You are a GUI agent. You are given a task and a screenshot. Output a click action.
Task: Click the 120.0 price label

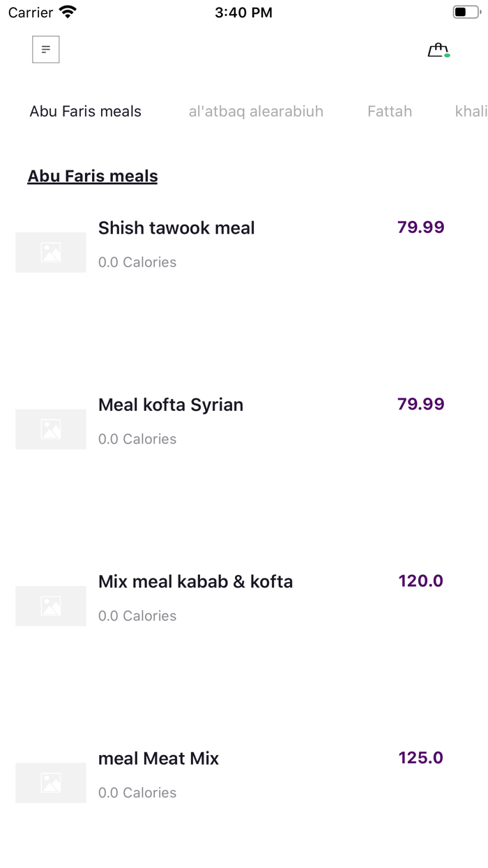click(x=421, y=581)
